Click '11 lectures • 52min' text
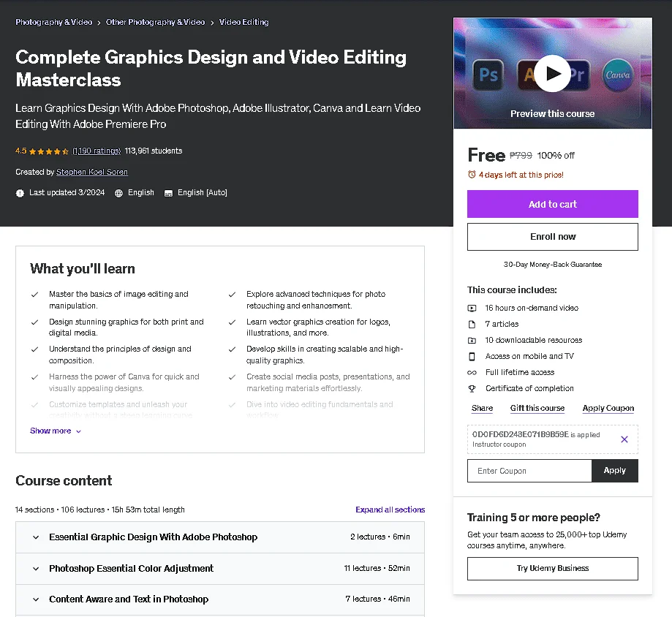This screenshot has height=617, width=672. click(377, 568)
